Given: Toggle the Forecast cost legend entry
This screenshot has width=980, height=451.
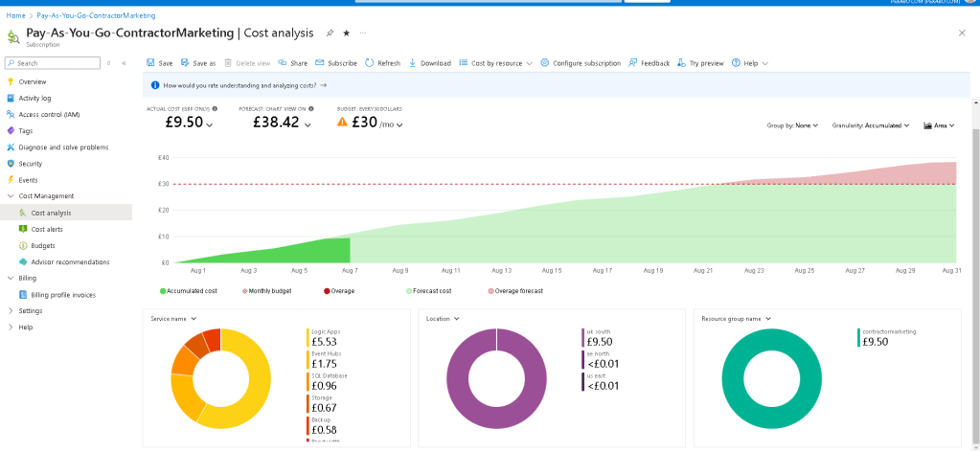Looking at the screenshot, I should [x=429, y=291].
